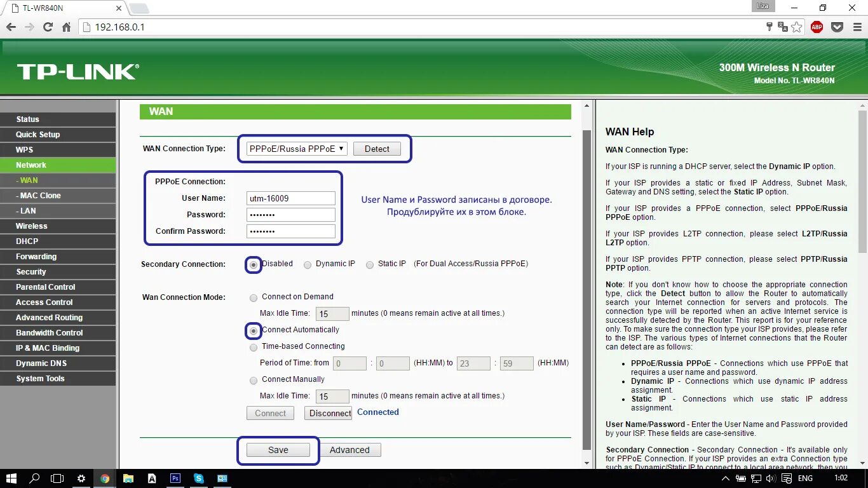
Task: Open Skype from the taskbar
Action: pyautogui.click(x=199, y=478)
